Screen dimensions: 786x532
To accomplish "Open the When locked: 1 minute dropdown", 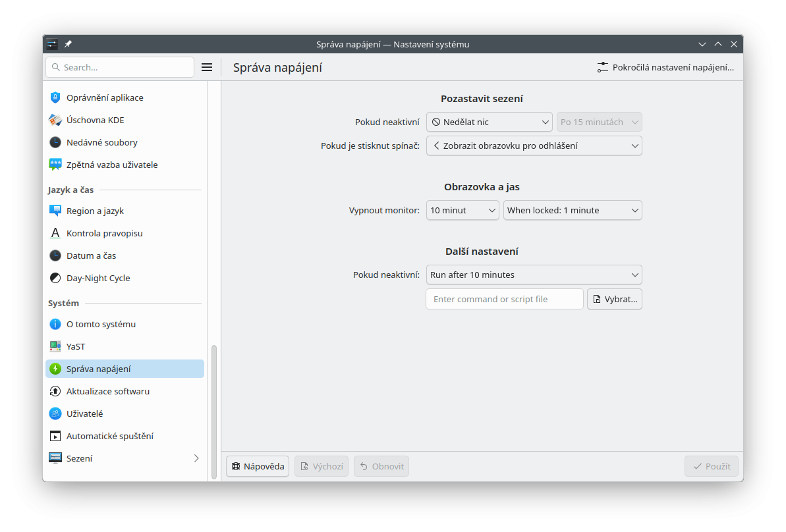I will (572, 210).
